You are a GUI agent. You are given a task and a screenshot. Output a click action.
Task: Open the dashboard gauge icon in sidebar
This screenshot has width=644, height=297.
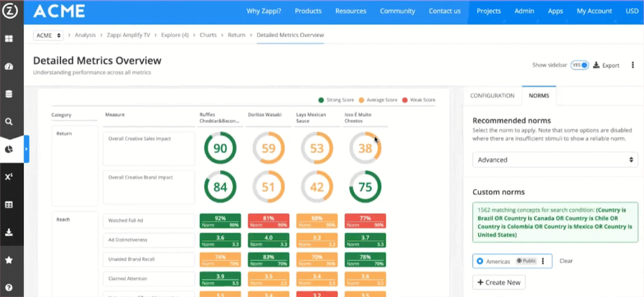(x=9, y=66)
